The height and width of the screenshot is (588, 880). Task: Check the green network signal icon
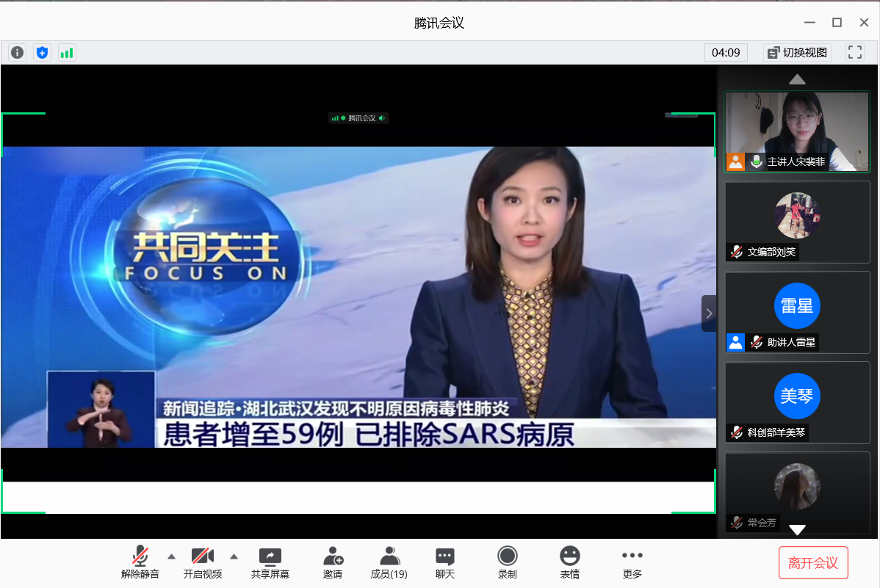click(x=67, y=52)
